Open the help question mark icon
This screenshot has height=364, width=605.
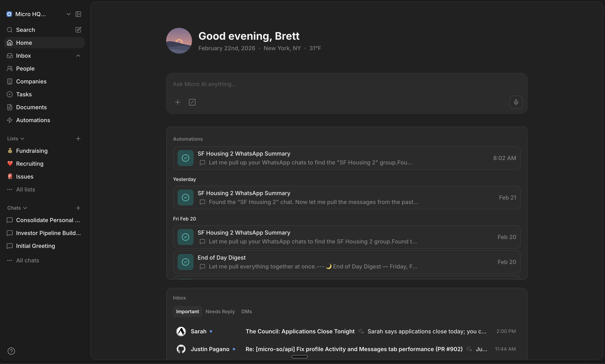click(11, 351)
